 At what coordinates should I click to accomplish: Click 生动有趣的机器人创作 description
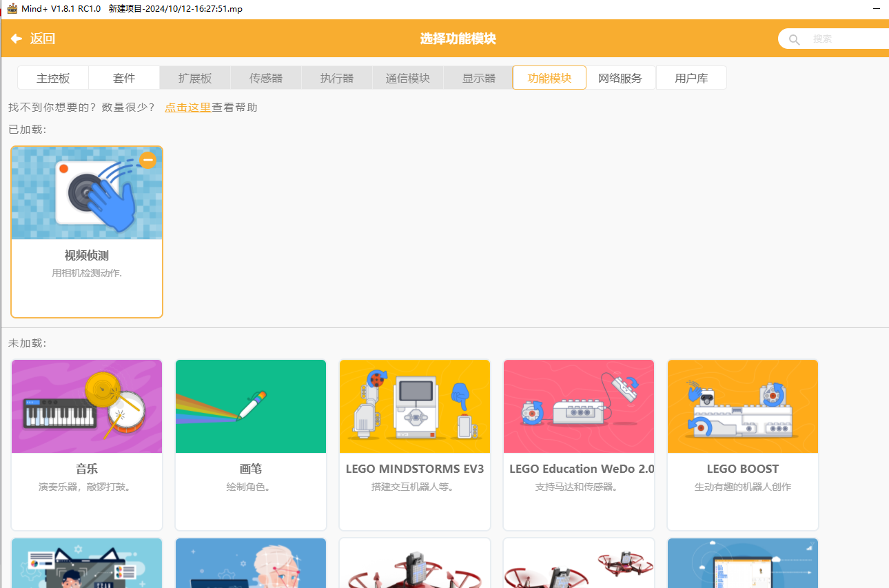click(x=743, y=487)
